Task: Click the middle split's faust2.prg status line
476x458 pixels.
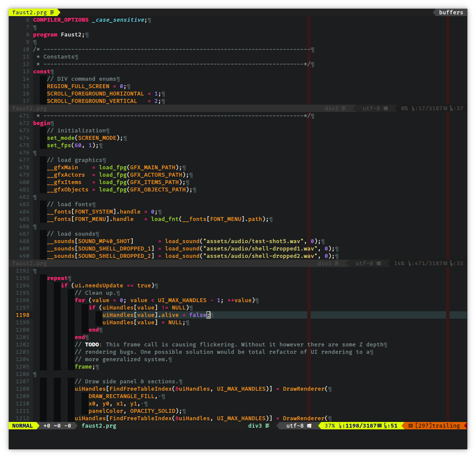Action: click(x=30, y=264)
